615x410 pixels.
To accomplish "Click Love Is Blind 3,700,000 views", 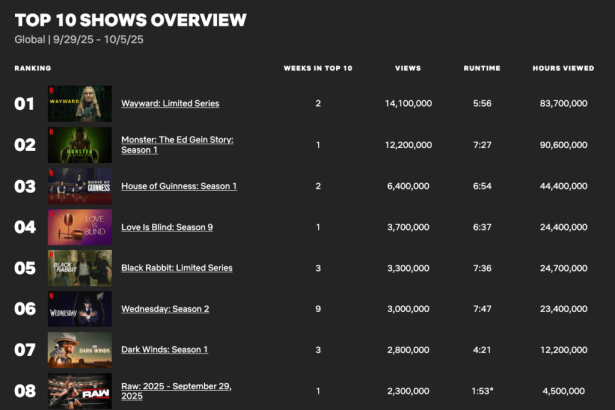I will click(408, 227).
